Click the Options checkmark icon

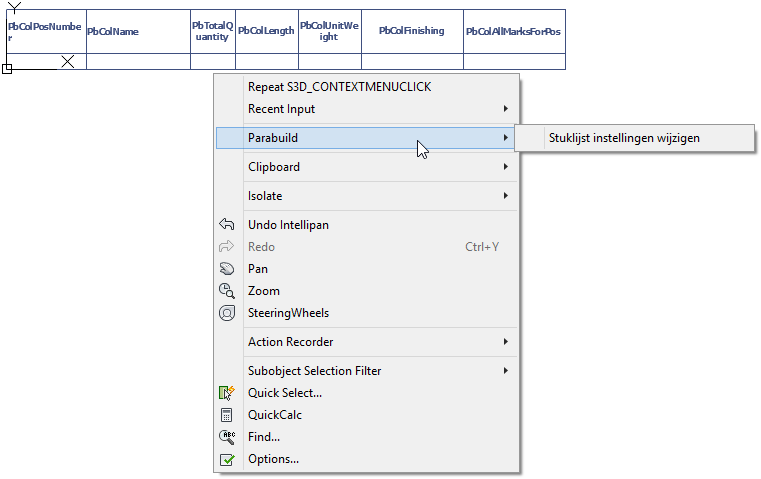pyautogui.click(x=227, y=459)
